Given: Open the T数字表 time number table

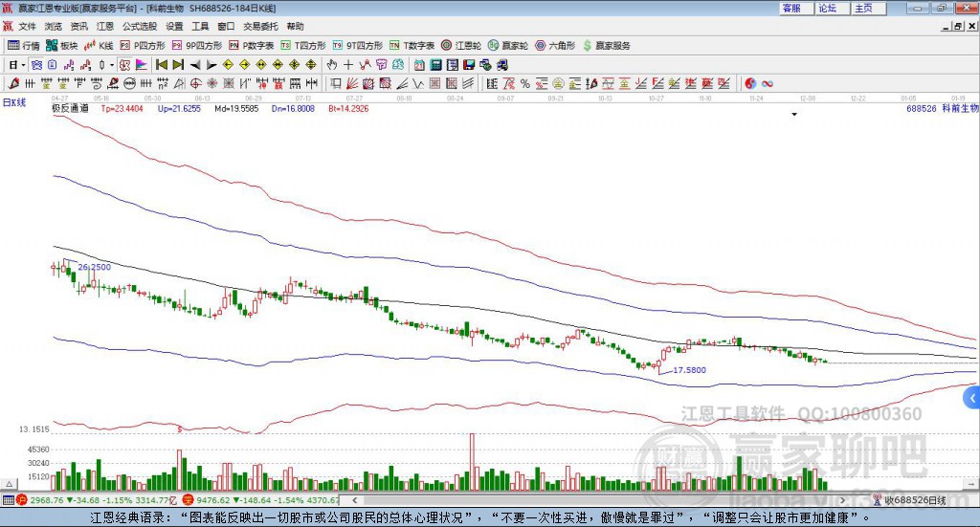Looking at the screenshot, I should pyautogui.click(x=412, y=46).
